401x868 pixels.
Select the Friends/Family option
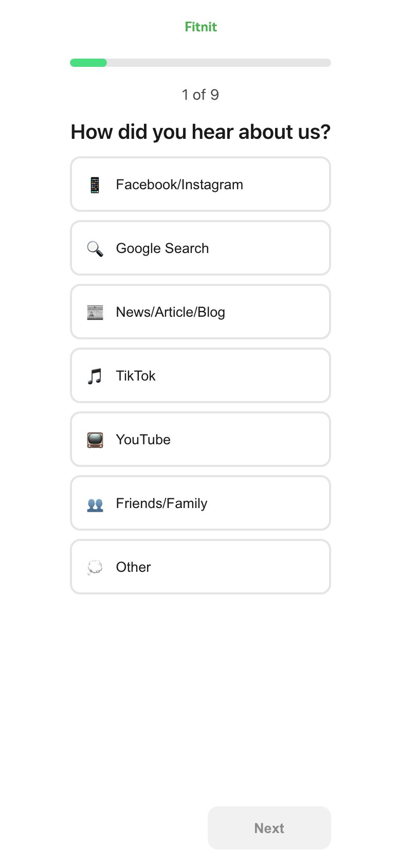200,503
